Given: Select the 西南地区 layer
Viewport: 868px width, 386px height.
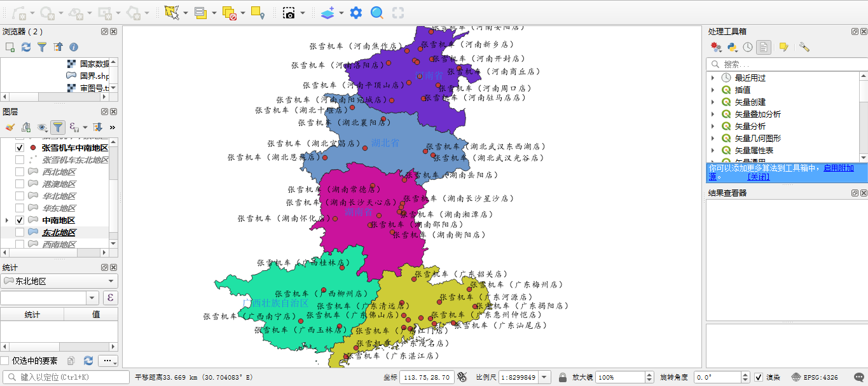Looking at the screenshot, I should (x=59, y=244).
